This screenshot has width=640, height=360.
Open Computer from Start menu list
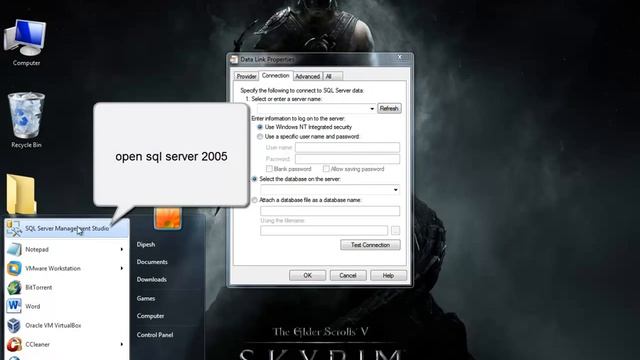[x=150, y=316]
